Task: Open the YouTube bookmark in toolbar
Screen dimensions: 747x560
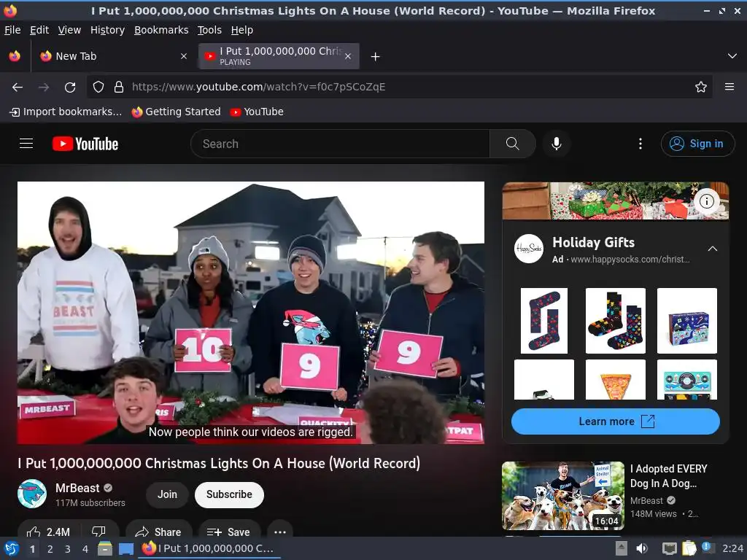Action: [x=257, y=112]
